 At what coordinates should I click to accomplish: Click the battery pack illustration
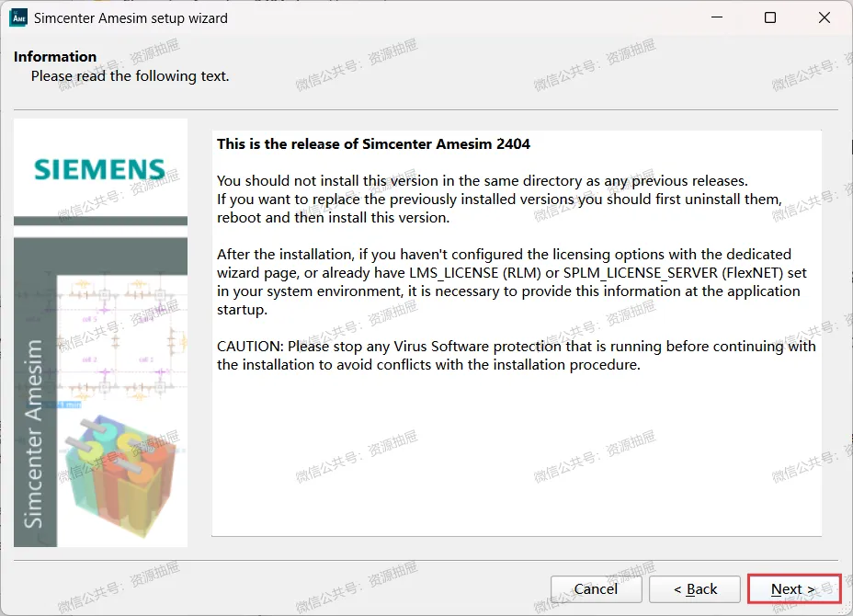[121, 474]
